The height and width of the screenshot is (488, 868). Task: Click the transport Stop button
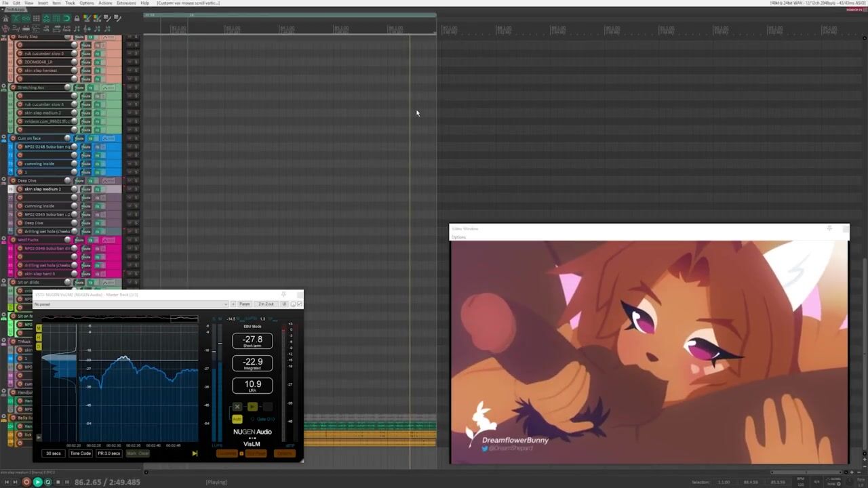tap(58, 482)
